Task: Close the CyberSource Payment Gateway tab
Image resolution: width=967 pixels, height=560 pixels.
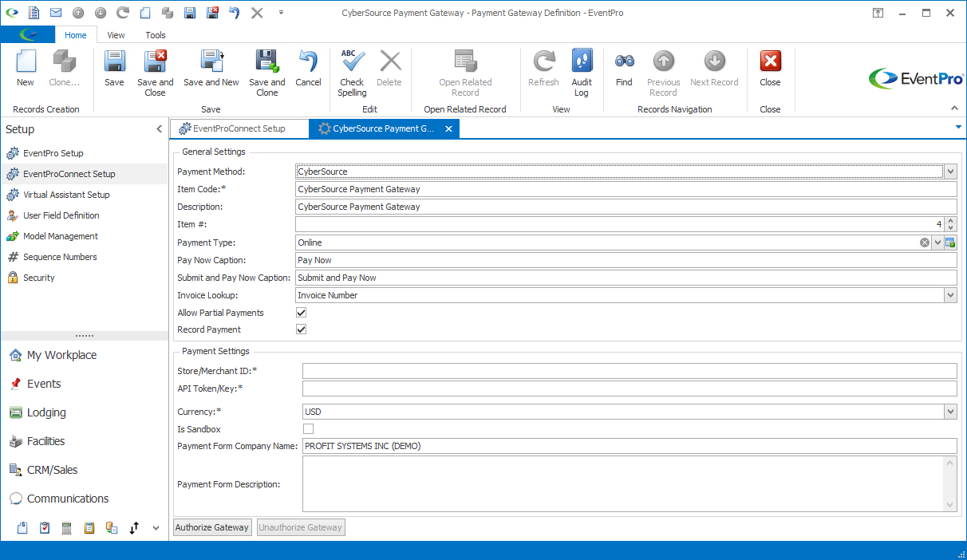Action: [x=448, y=128]
